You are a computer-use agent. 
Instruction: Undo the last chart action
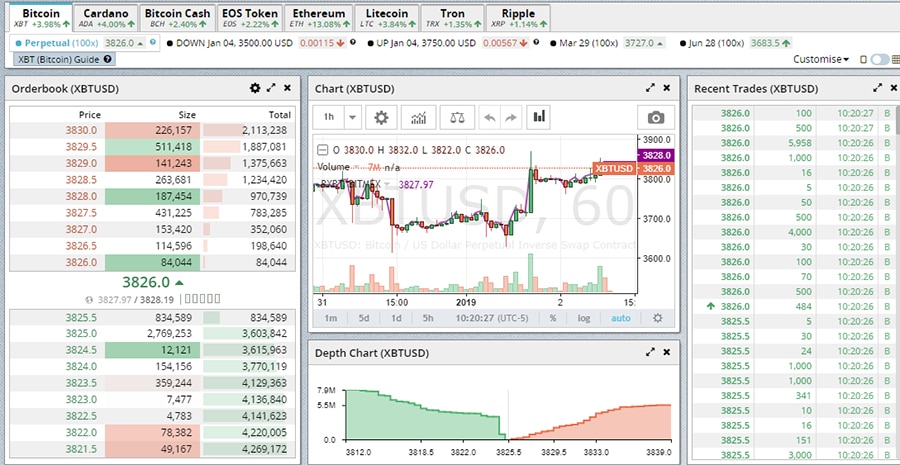click(489, 117)
